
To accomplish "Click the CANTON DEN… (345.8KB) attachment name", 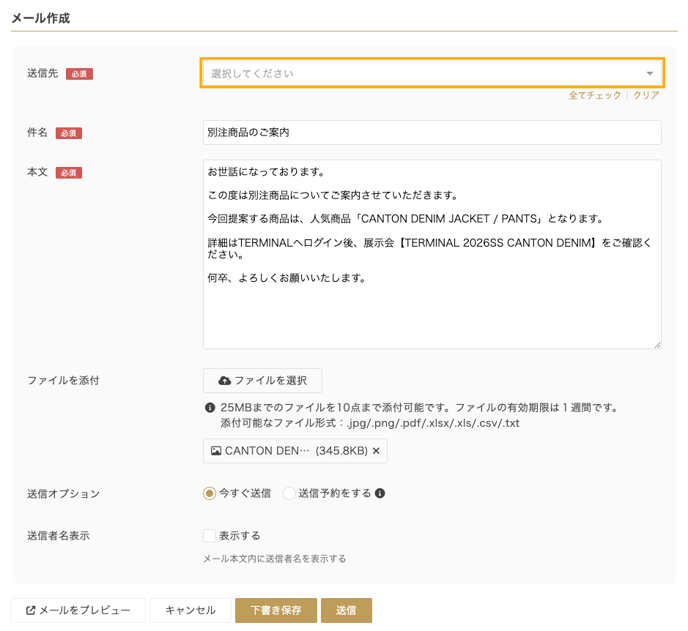I will [x=296, y=451].
